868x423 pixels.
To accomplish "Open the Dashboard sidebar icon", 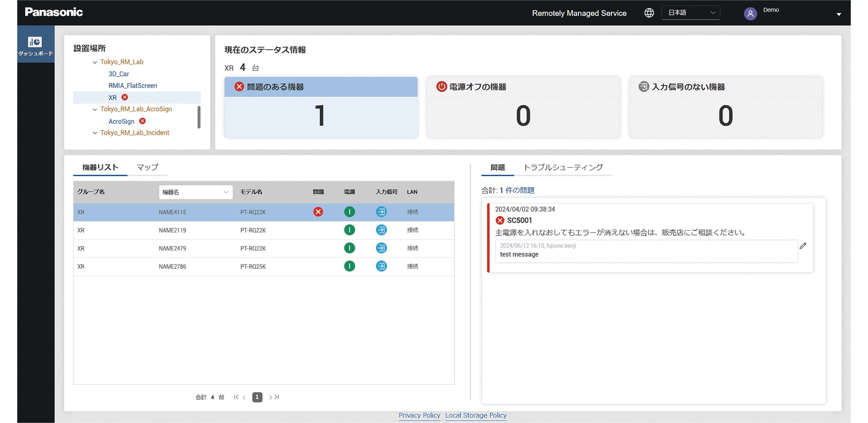I will (x=35, y=44).
